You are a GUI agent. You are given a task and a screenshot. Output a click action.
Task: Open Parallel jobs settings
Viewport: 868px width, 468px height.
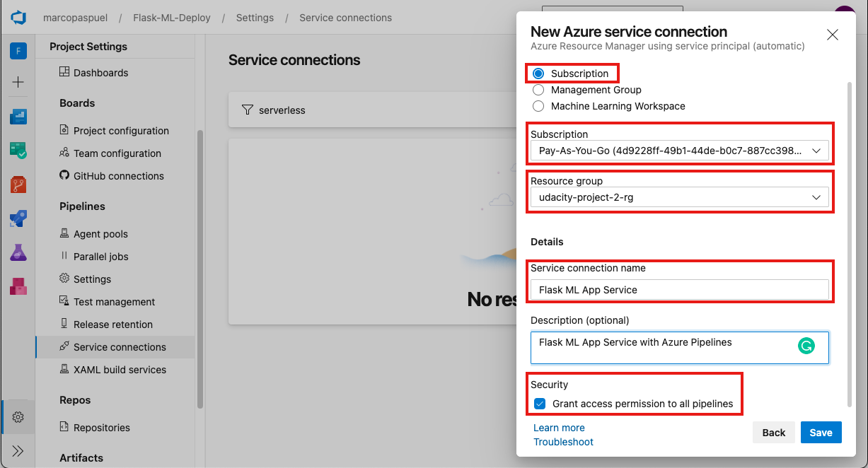click(x=101, y=257)
